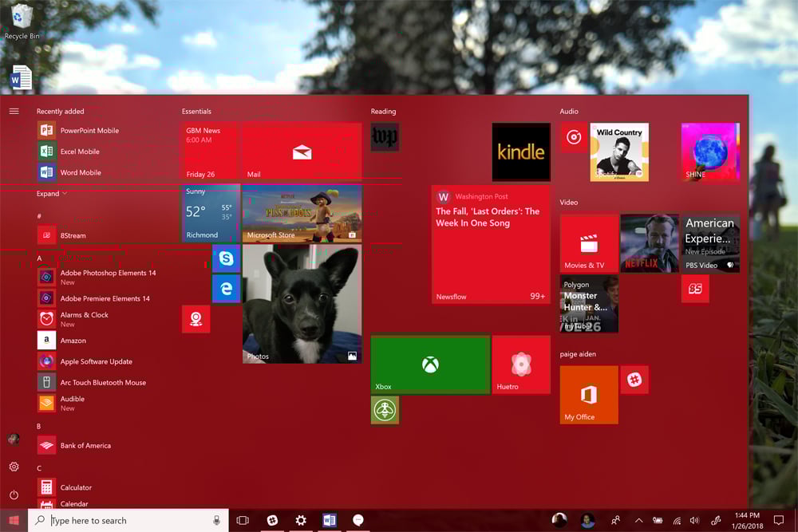Open the Xbox tile

pyautogui.click(x=429, y=365)
